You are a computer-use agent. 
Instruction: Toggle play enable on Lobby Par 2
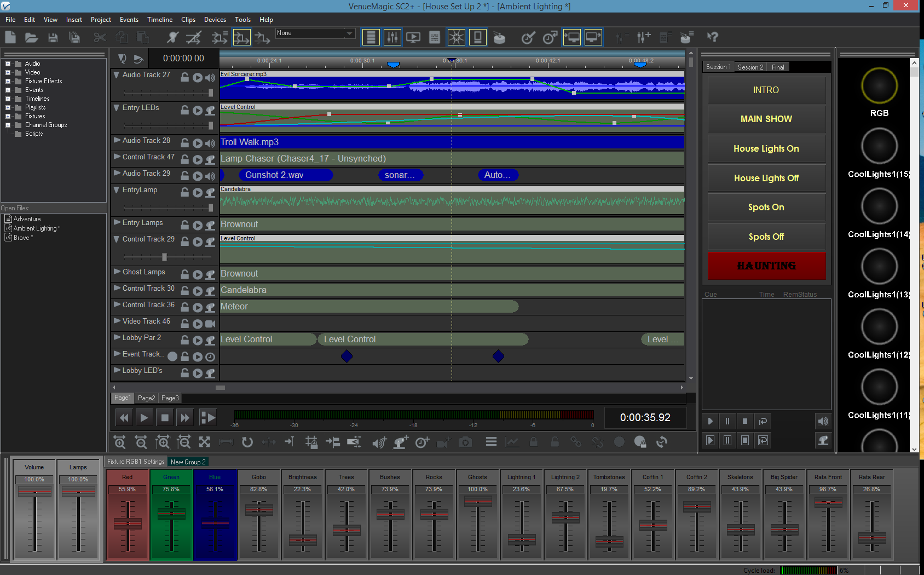[x=198, y=341]
